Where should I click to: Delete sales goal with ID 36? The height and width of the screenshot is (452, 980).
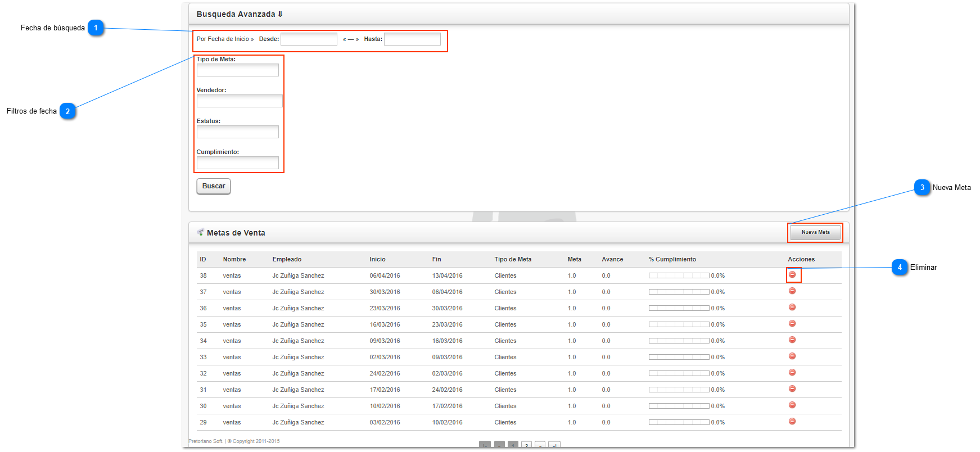(792, 307)
